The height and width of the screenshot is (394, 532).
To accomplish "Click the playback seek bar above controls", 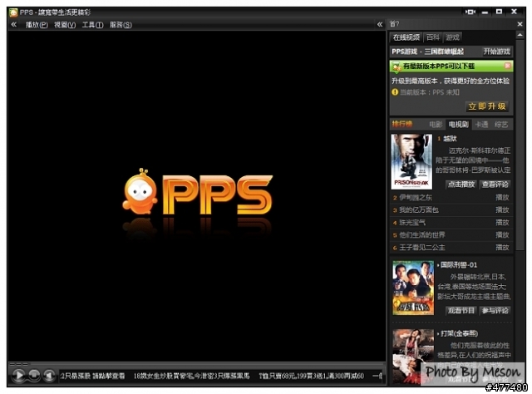I will [197, 364].
